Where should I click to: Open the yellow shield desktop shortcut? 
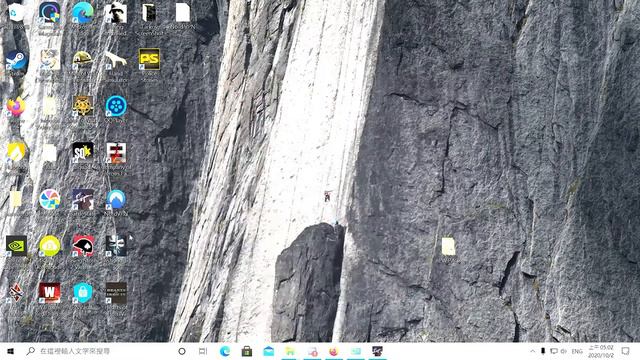pyautogui.click(x=16, y=152)
